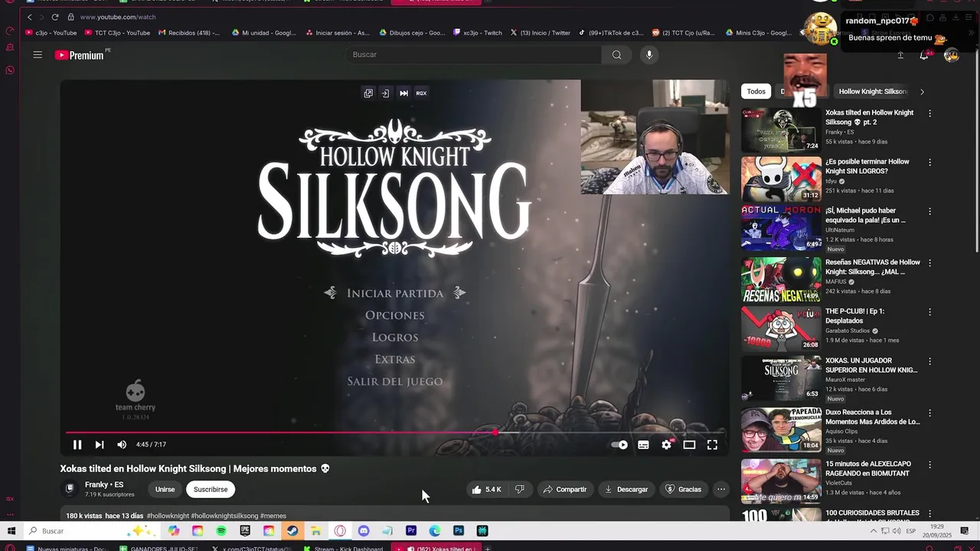Open YouTube notifications bell
This screenshot has height=551, width=980.
coord(924,55)
